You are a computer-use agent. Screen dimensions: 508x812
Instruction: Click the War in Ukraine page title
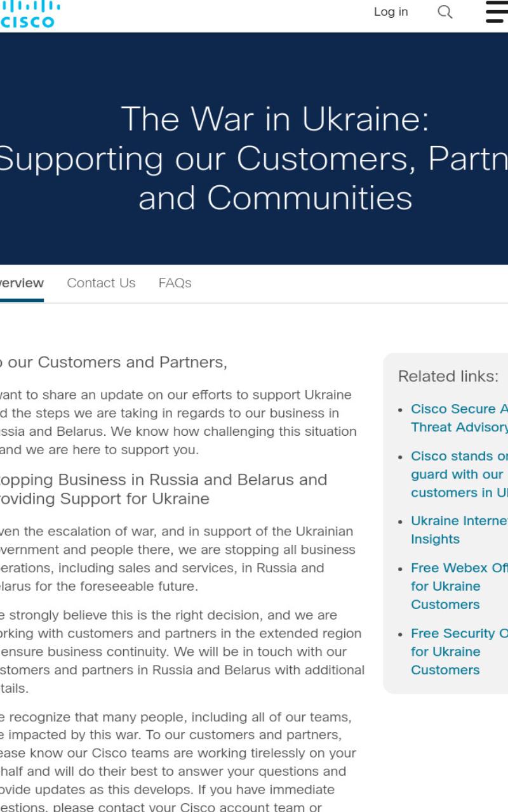click(254, 159)
